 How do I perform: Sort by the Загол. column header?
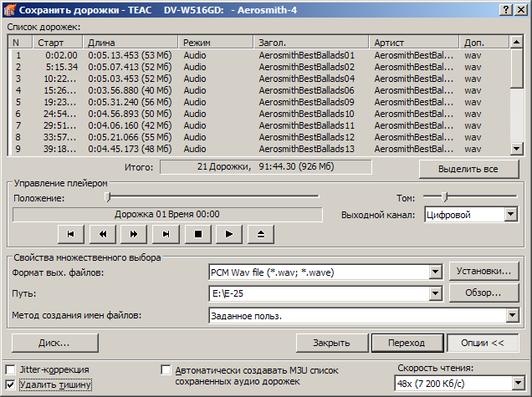coord(311,43)
